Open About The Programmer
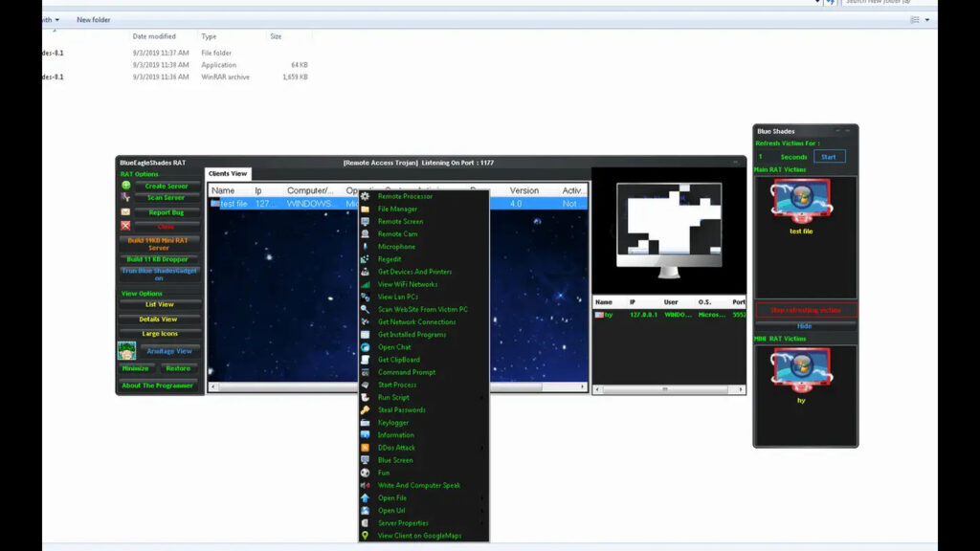 pyautogui.click(x=158, y=386)
